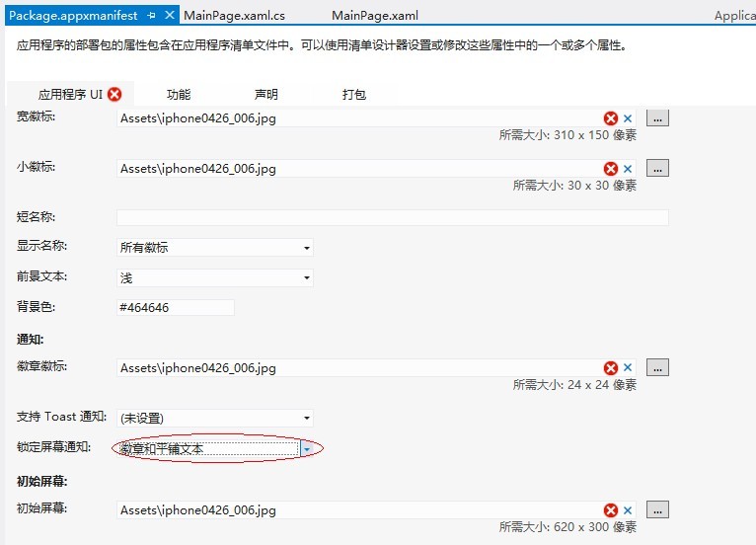This screenshot has width=756, height=545.
Task: Click the 所需大小: 310 x 150 像素 text
Action: click(x=567, y=134)
